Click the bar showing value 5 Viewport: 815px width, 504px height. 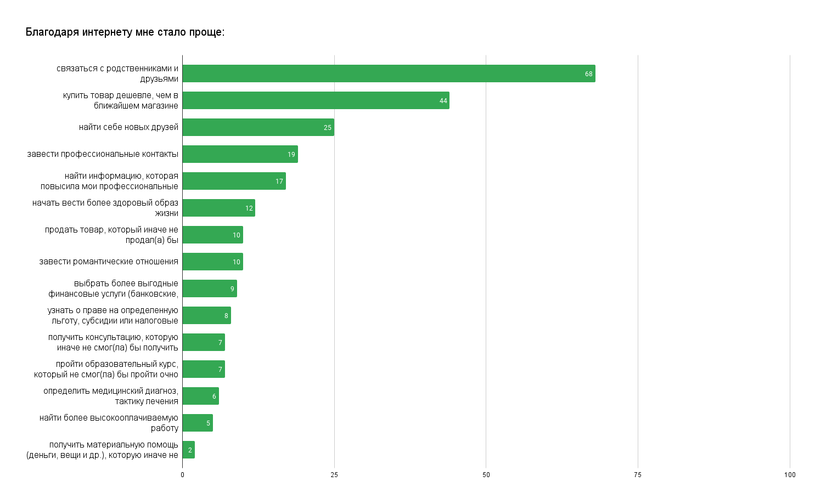pos(198,423)
